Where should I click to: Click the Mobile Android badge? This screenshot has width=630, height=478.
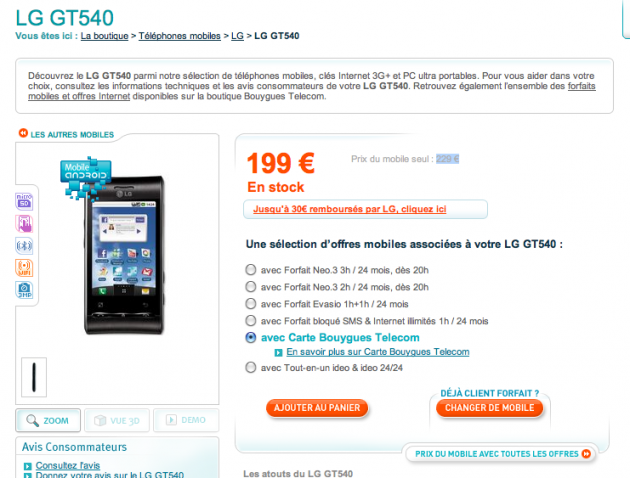(x=86, y=178)
